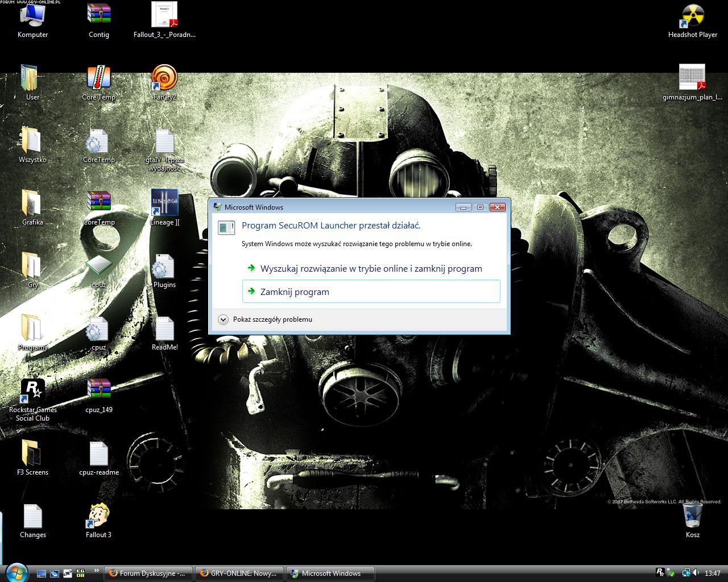Expand the quick launch overflow chevron

[x=96, y=571]
